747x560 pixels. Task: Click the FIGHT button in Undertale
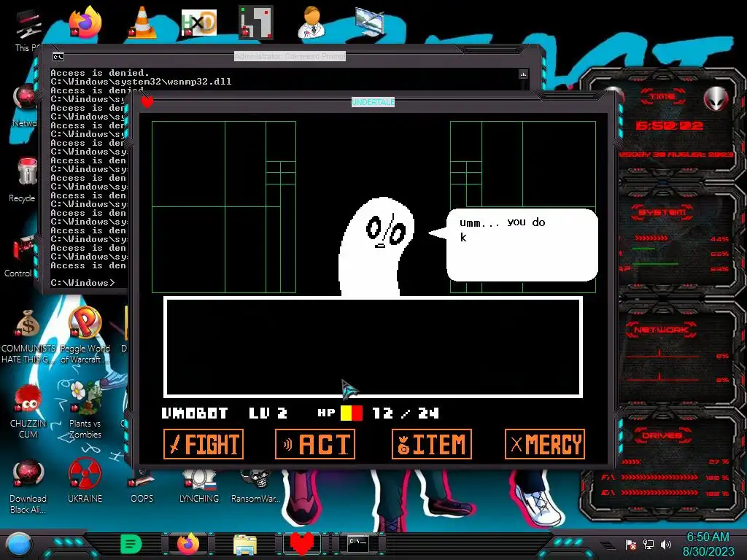coord(204,444)
